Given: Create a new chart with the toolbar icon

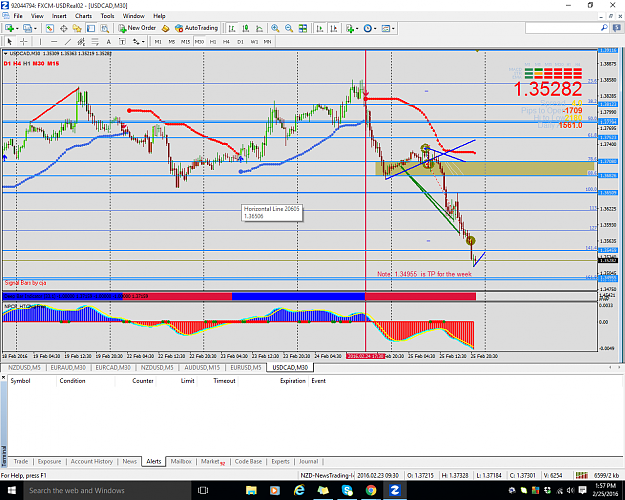Looking at the screenshot, I should point(9,28).
